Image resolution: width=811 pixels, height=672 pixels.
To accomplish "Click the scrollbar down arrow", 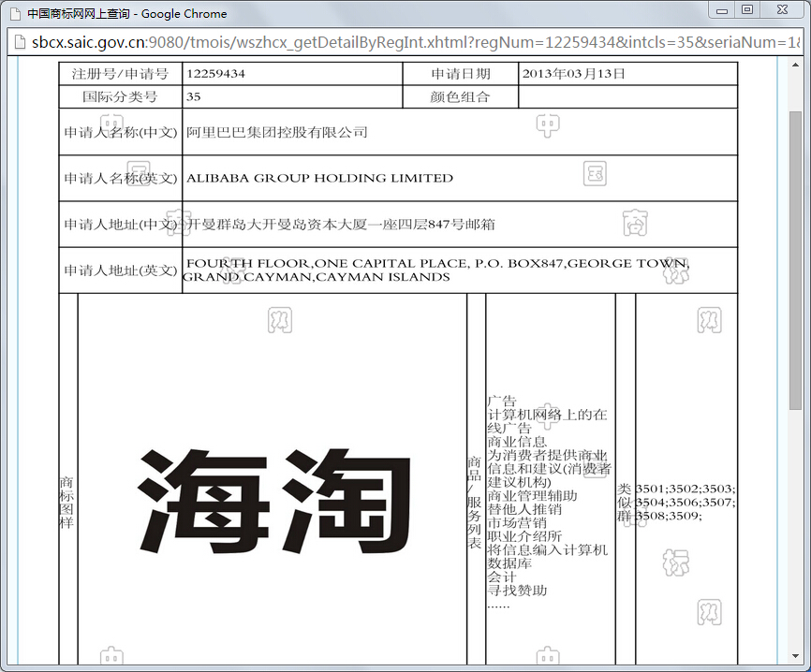I will [x=795, y=656].
